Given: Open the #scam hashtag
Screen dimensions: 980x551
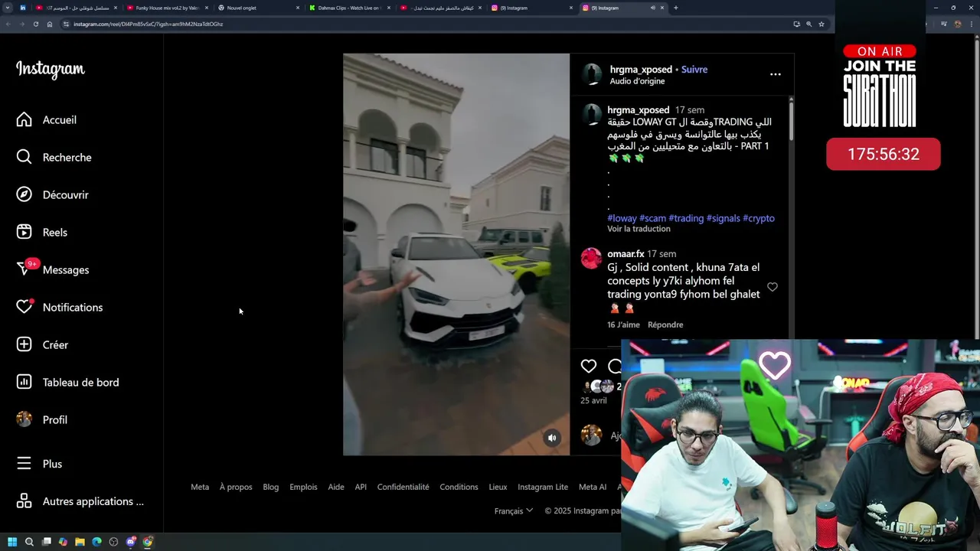Looking at the screenshot, I should [652, 218].
